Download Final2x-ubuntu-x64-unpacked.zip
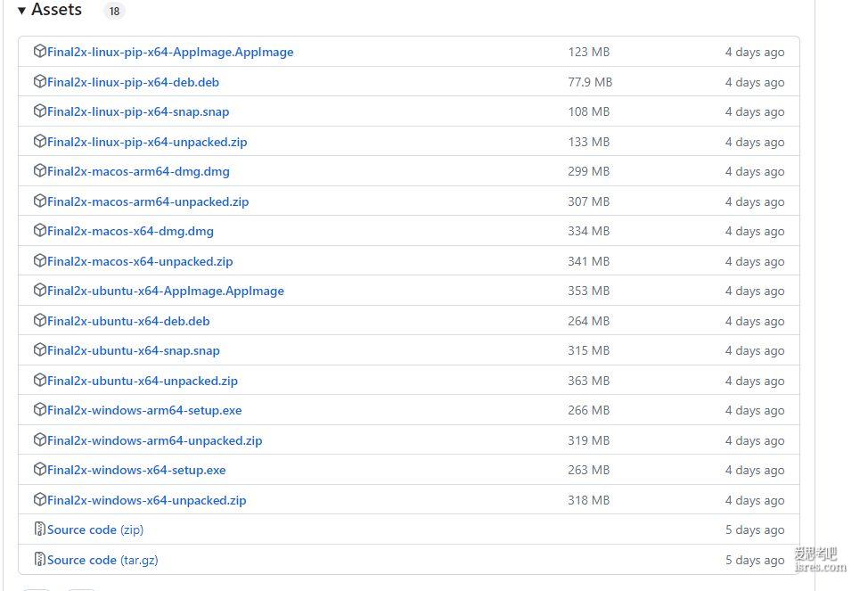This screenshot has width=868, height=591. coord(143,382)
